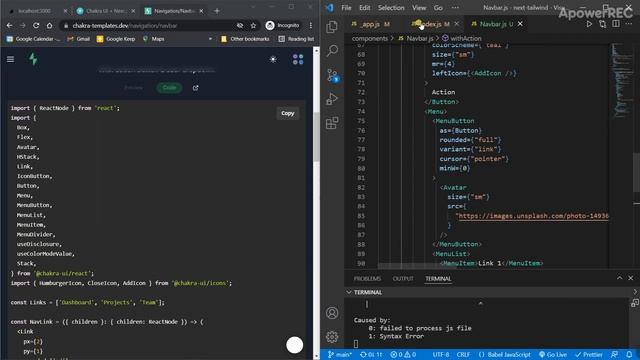Viewport: 640px width, 360px height.
Task: Go to browser home page icon
Action: [x=49, y=25]
